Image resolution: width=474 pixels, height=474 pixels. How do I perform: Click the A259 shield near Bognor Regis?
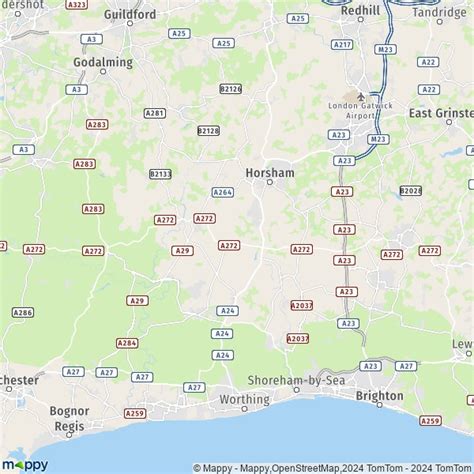[135, 413]
